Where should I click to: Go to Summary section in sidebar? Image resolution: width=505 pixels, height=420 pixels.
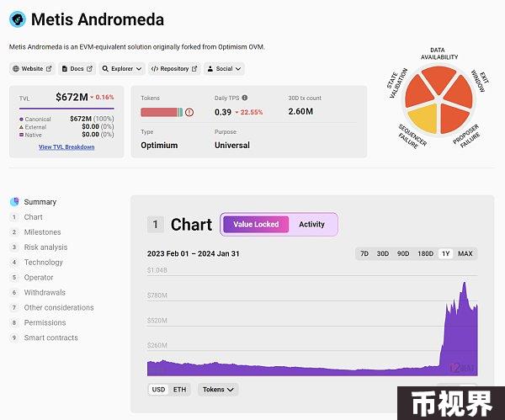click(40, 202)
